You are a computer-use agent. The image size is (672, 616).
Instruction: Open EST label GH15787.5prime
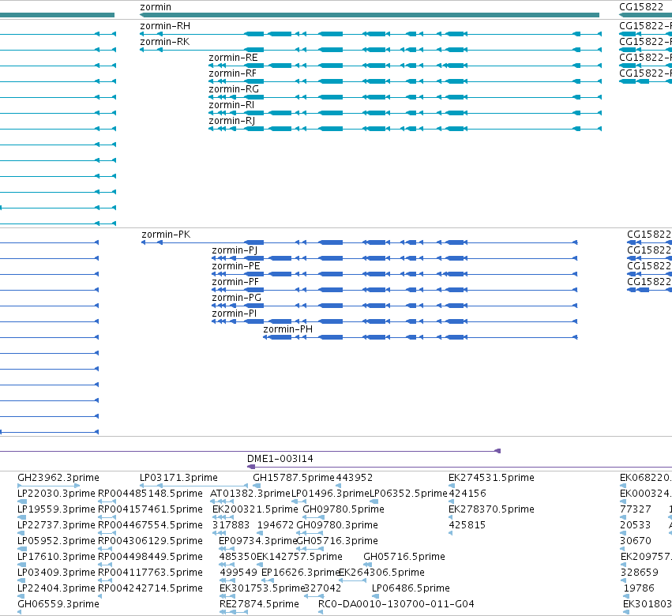click(294, 478)
